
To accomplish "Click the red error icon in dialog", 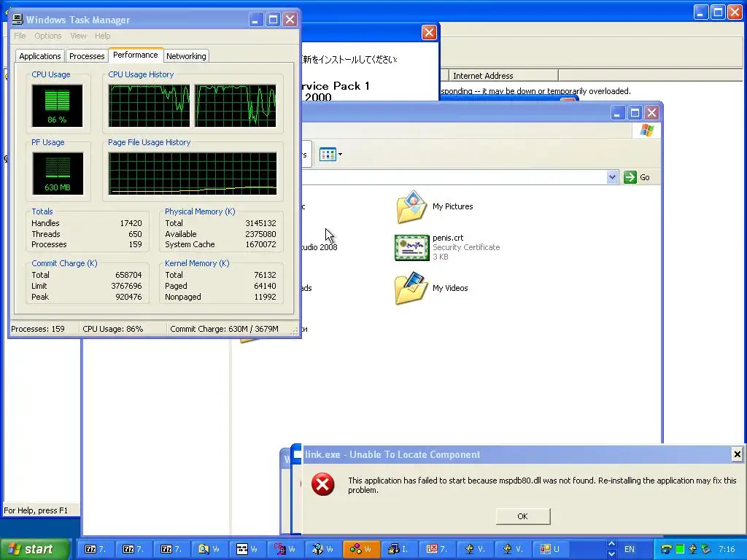I will [322, 484].
